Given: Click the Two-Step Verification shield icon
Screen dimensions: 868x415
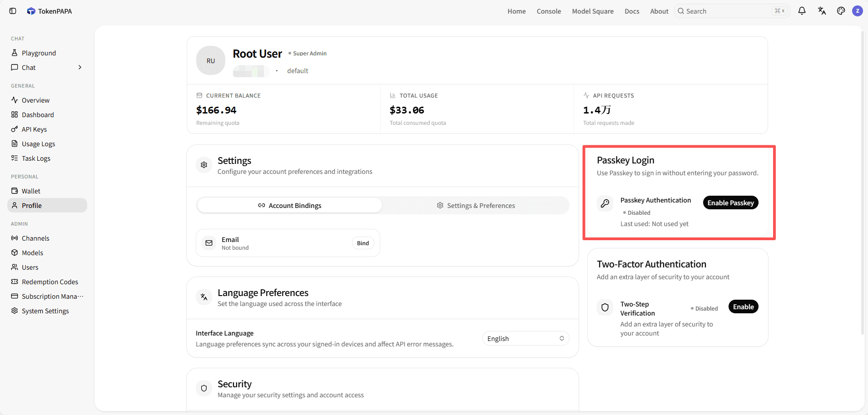Looking at the screenshot, I should [605, 307].
